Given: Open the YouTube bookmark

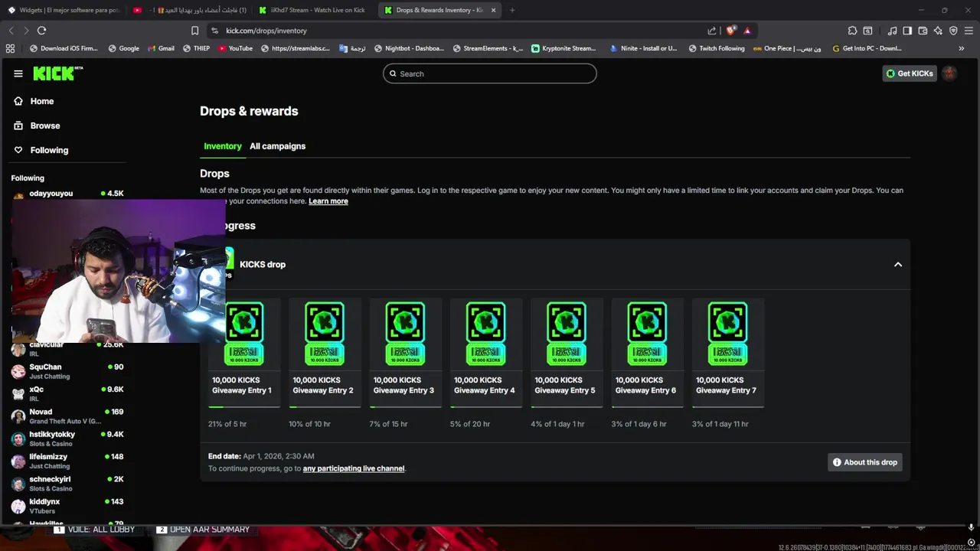Looking at the screenshot, I should (x=235, y=48).
